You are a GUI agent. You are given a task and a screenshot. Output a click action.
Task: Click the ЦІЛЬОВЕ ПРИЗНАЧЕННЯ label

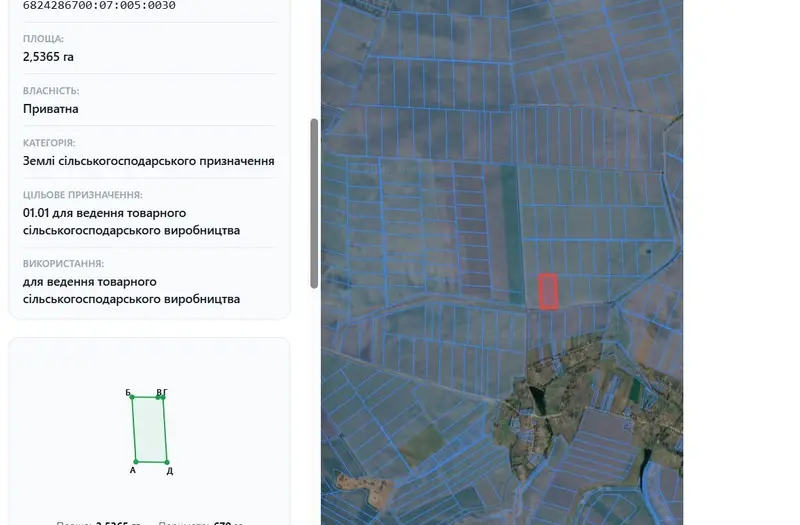click(83, 195)
